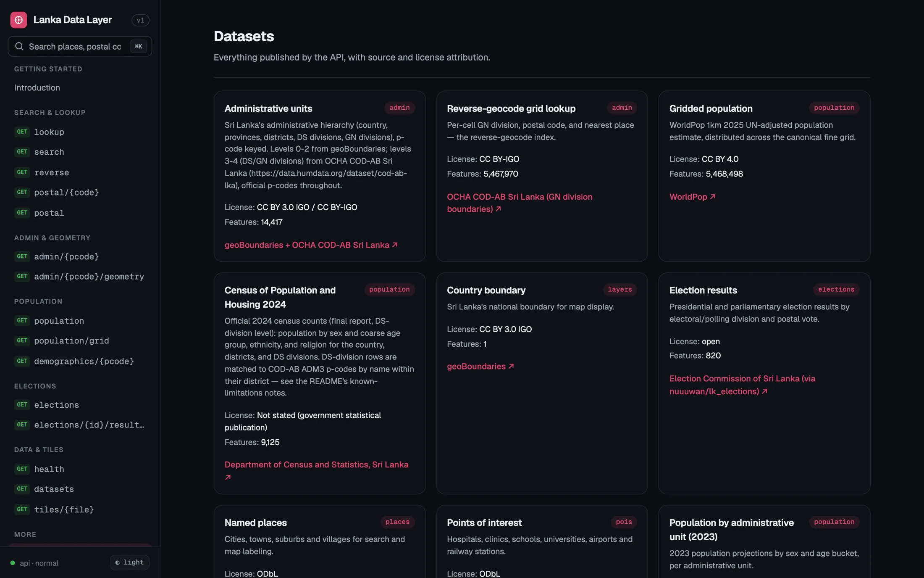Viewport: 924px width, 578px height.
Task: Click the search magnifier icon
Action: [19, 46]
